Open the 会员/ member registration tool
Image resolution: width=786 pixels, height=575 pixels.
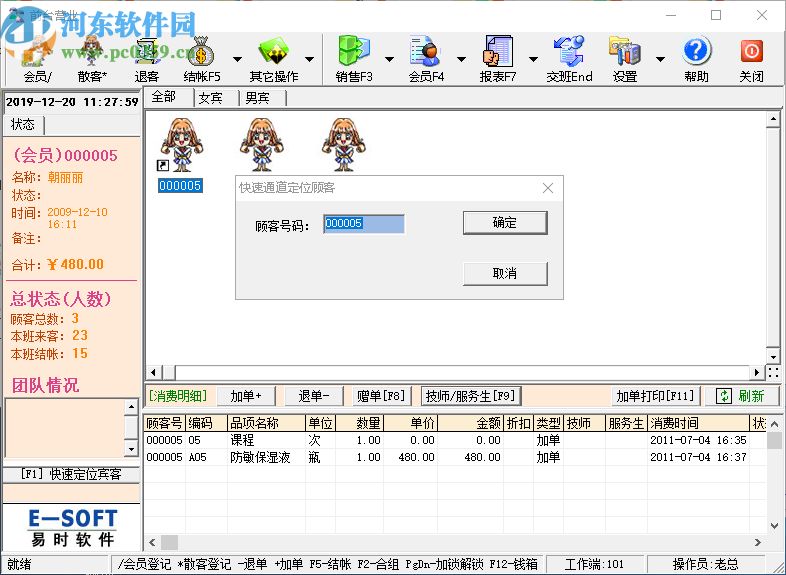[37, 60]
